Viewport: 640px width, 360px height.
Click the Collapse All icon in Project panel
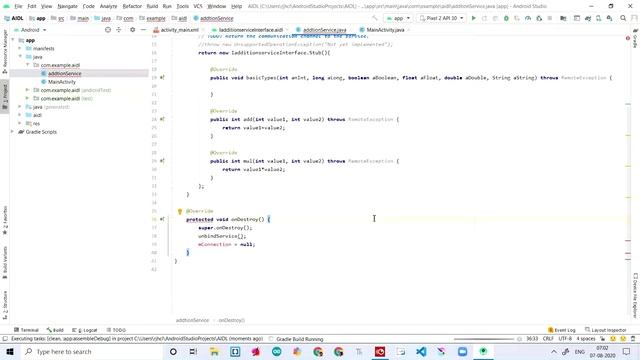coord(119,30)
